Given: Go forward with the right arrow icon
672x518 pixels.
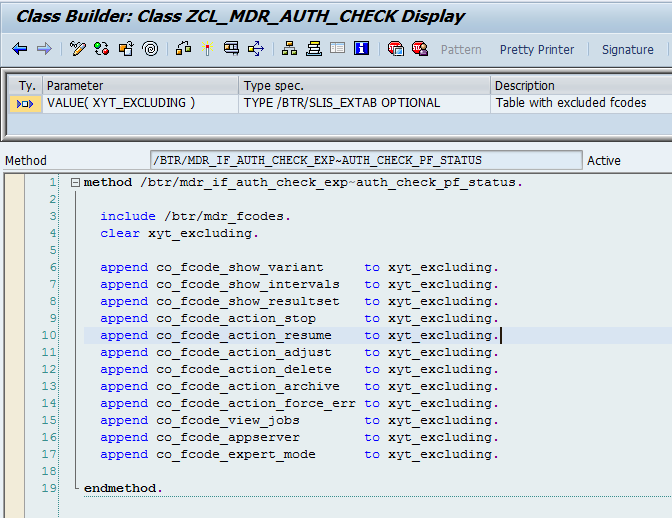Looking at the screenshot, I should [x=44, y=49].
